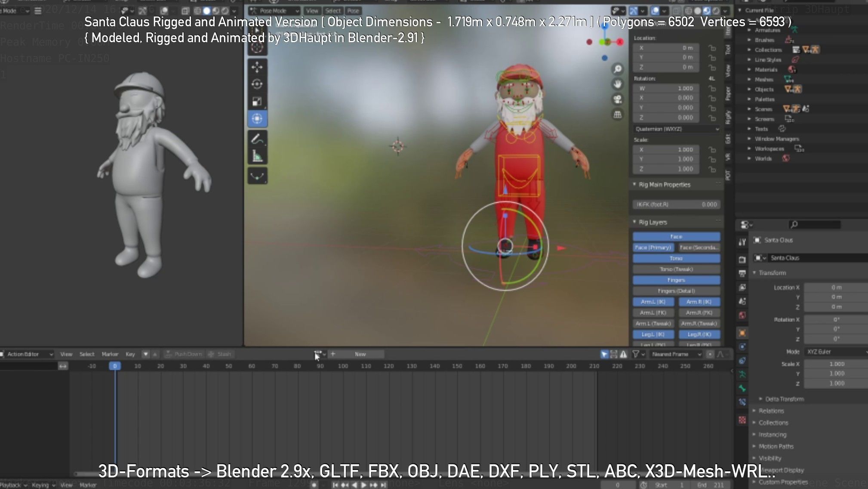Open the Scene properties tab icon
Image resolution: width=868 pixels, height=489 pixels.
(742, 301)
